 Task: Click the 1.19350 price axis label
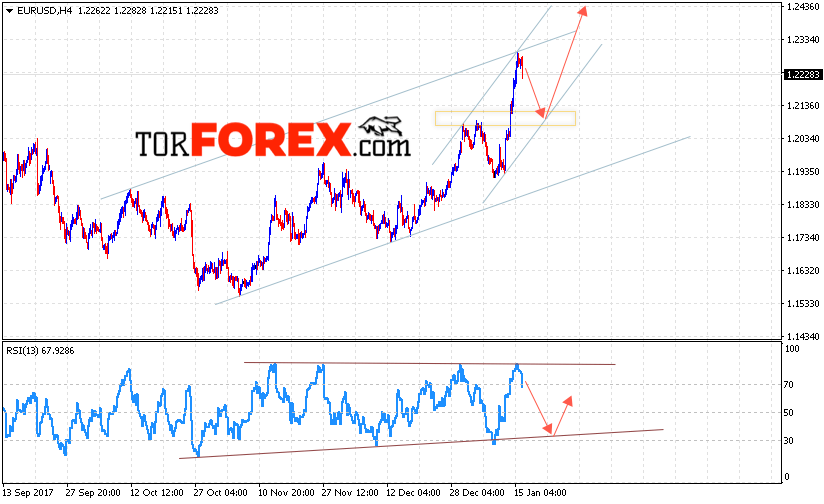tap(802, 172)
